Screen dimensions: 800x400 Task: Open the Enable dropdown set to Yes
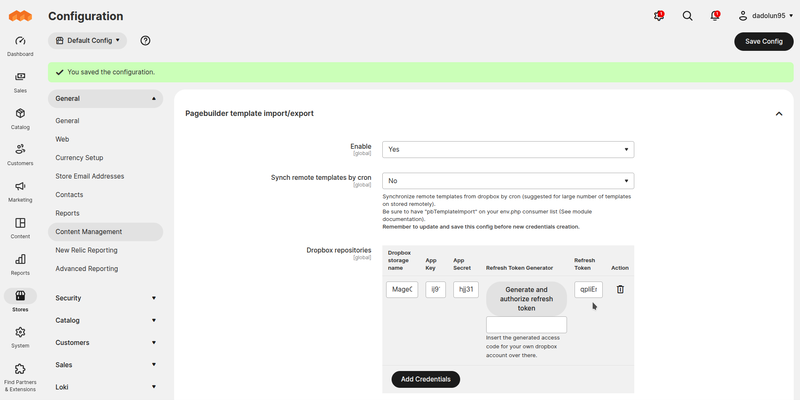tap(508, 149)
